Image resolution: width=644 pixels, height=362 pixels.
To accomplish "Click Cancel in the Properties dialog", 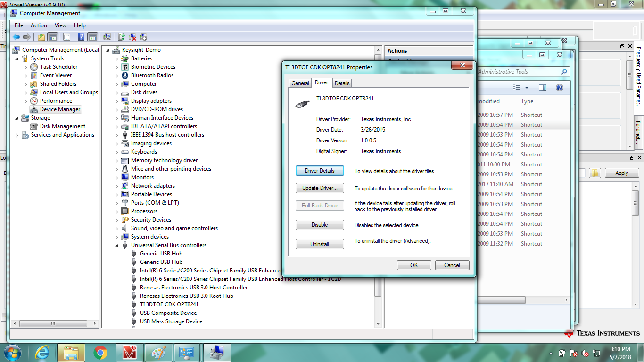I will pyautogui.click(x=452, y=265).
